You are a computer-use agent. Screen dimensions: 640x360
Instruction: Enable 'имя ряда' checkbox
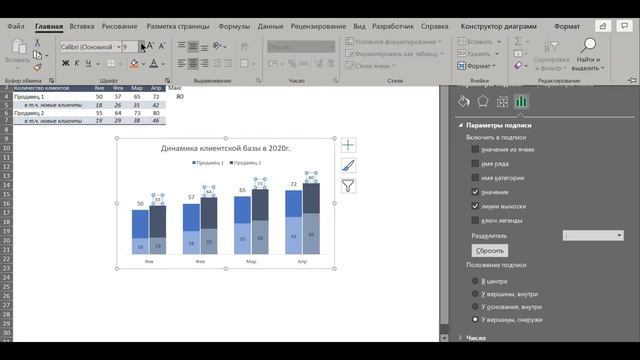tap(475, 164)
